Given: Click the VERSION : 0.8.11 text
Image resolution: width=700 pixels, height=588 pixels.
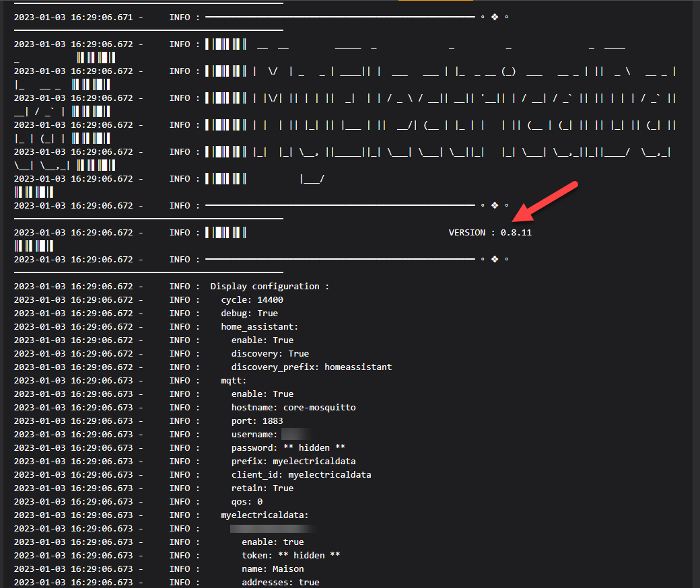Looking at the screenshot, I should tap(490, 232).
